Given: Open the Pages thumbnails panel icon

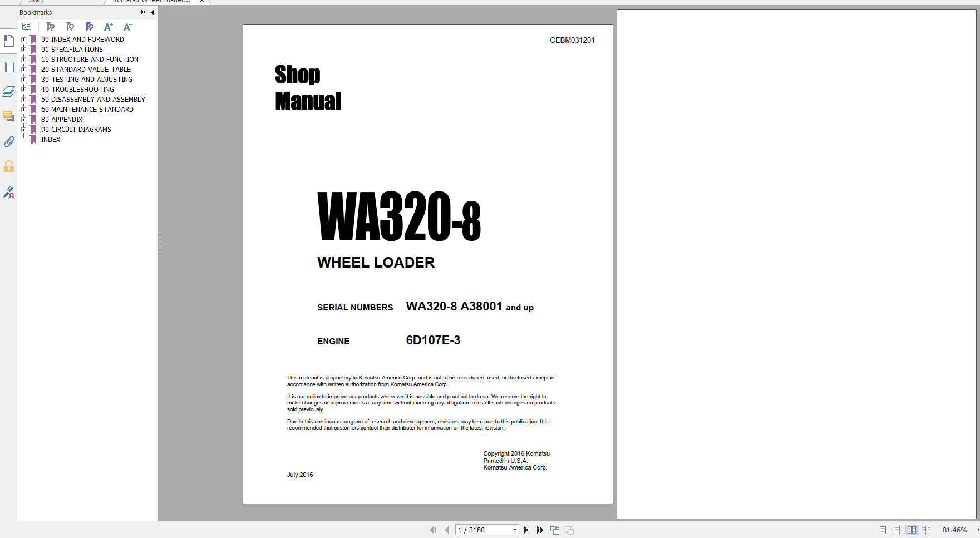Looking at the screenshot, I should pos(8,67).
